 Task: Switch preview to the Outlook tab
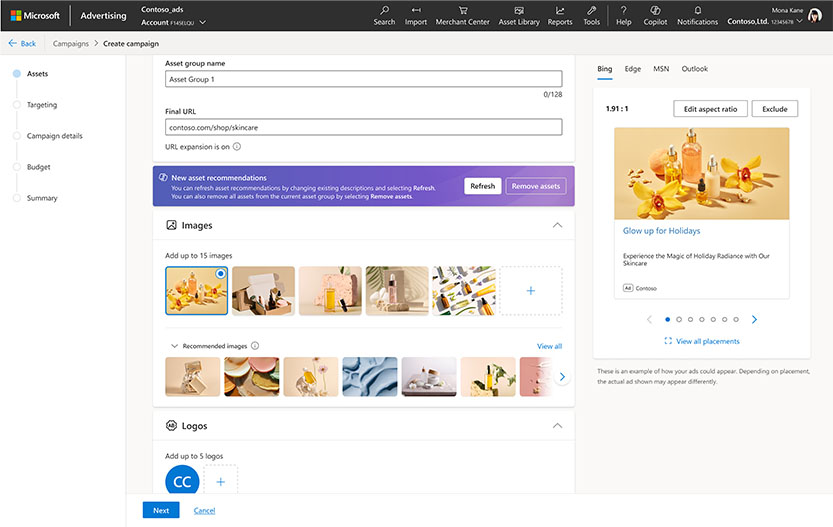694,69
